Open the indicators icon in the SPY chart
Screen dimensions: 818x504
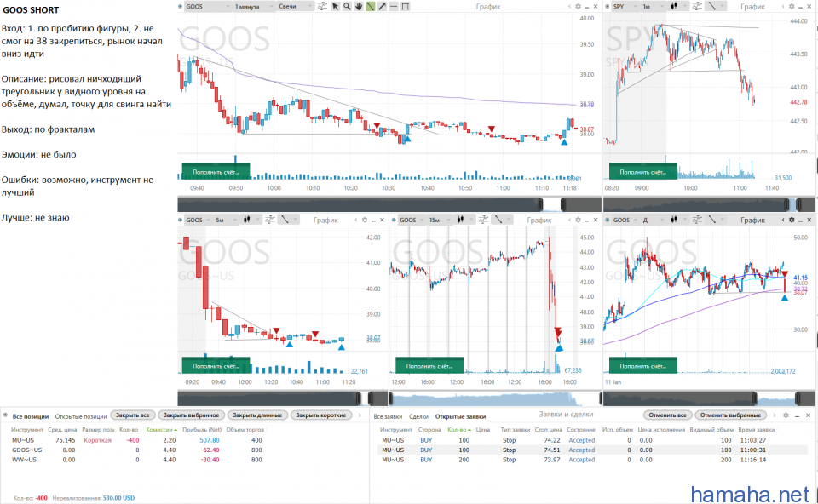tap(698, 6)
